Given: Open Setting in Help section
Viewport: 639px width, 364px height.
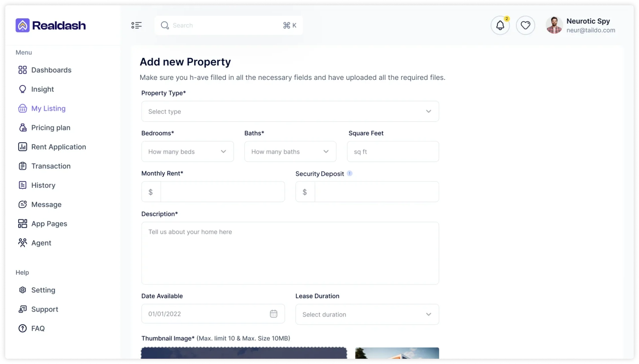Looking at the screenshot, I should [x=37, y=290].
